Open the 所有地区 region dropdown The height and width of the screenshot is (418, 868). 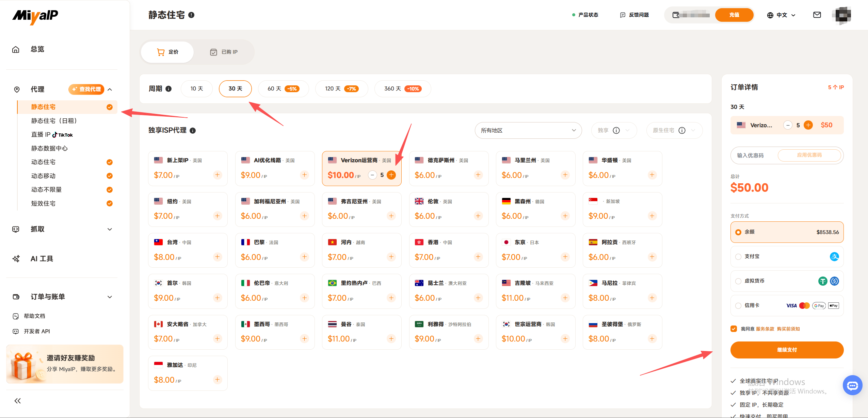(x=528, y=130)
